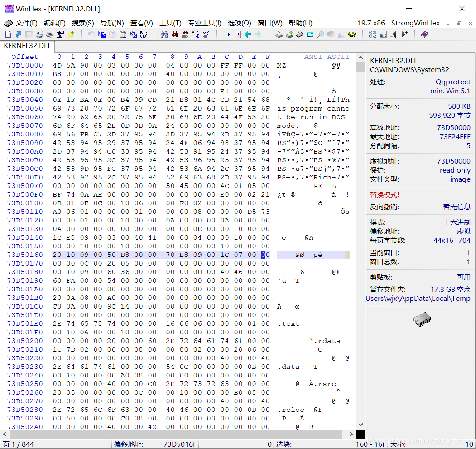Click the black right triangle plus icon
Viewport: 476px width, 449px height.
tap(404, 34)
